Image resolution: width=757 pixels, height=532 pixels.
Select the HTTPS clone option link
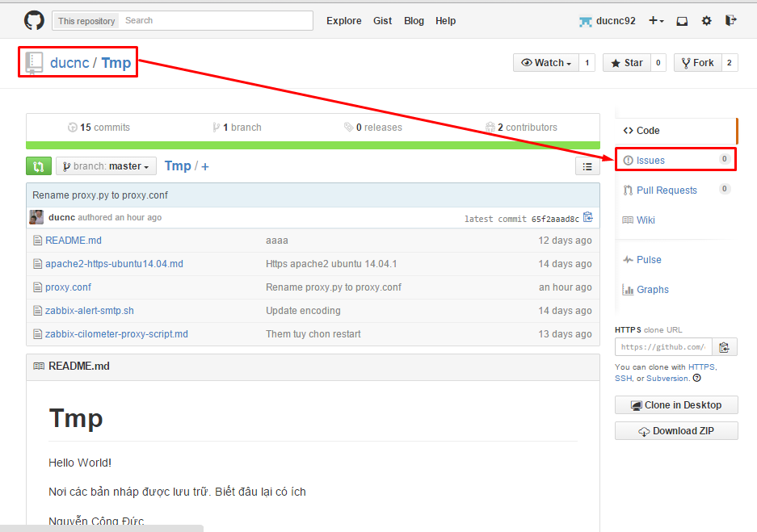pyautogui.click(x=701, y=367)
